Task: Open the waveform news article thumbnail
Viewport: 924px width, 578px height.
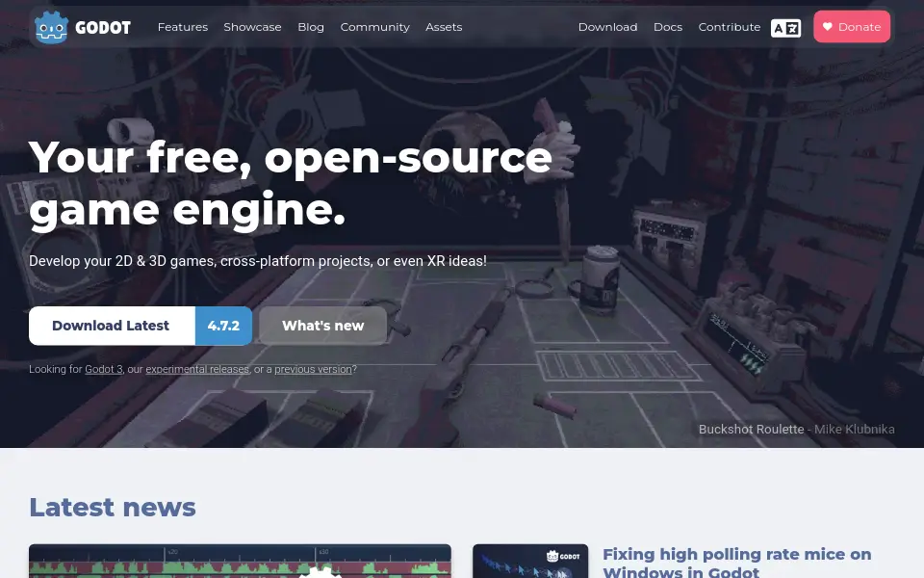Action: click(x=240, y=561)
